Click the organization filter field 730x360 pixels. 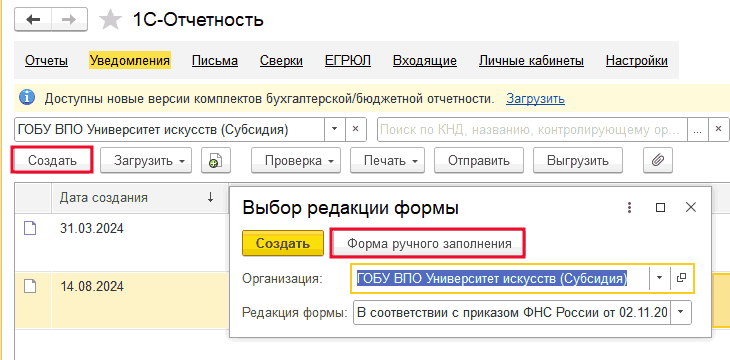point(169,129)
